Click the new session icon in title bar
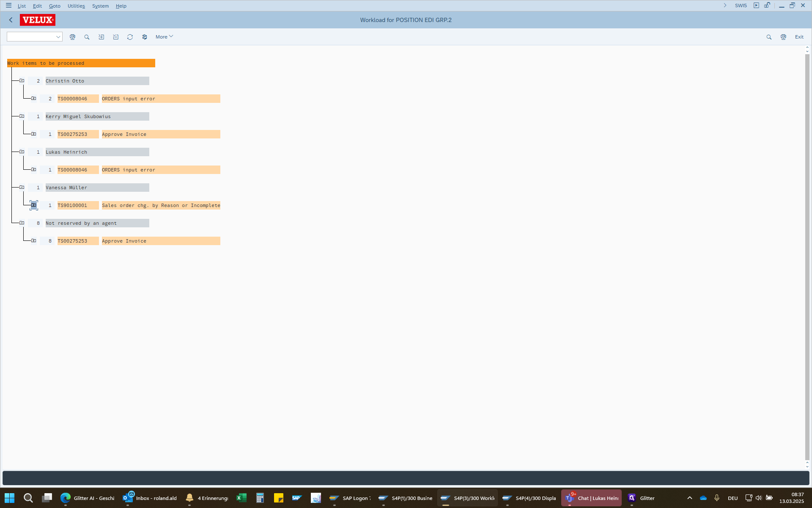 click(x=756, y=6)
